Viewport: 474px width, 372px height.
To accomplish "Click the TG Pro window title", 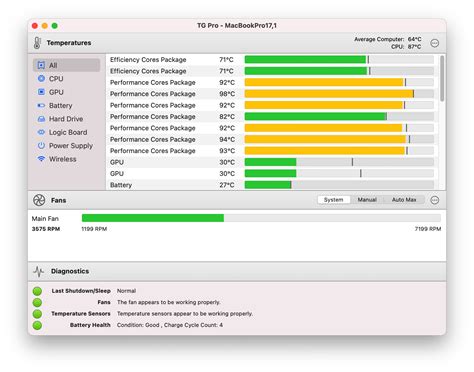I will point(237,26).
